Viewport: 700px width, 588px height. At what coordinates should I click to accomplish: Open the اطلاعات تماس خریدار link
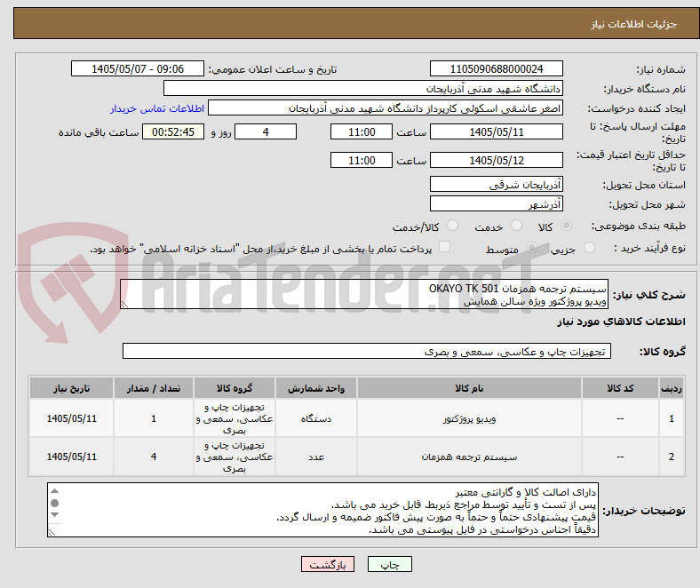(x=157, y=108)
